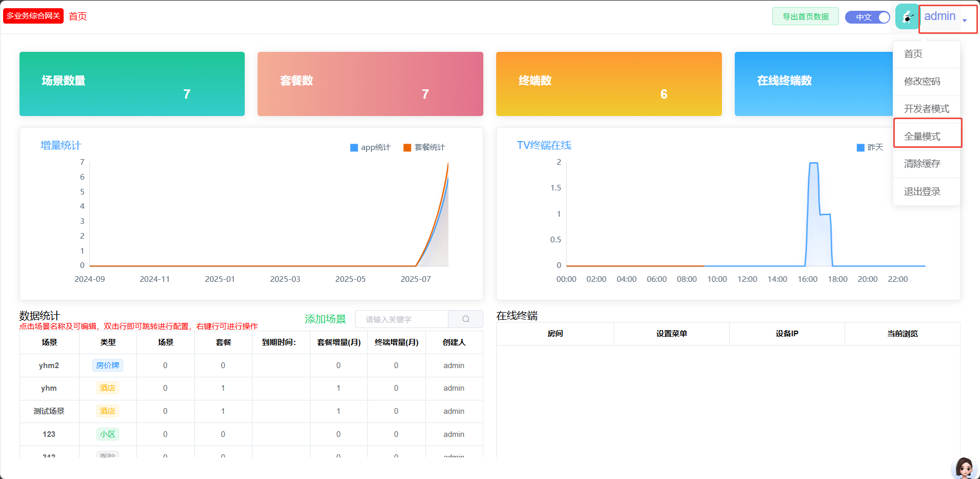
Task: Click the admin avatar icon
Action: 907,17
